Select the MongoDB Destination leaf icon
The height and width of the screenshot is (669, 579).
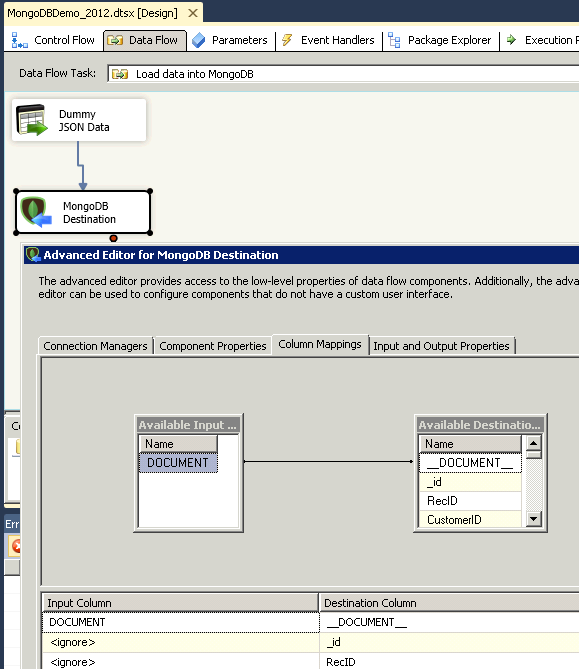pyautogui.click(x=36, y=211)
